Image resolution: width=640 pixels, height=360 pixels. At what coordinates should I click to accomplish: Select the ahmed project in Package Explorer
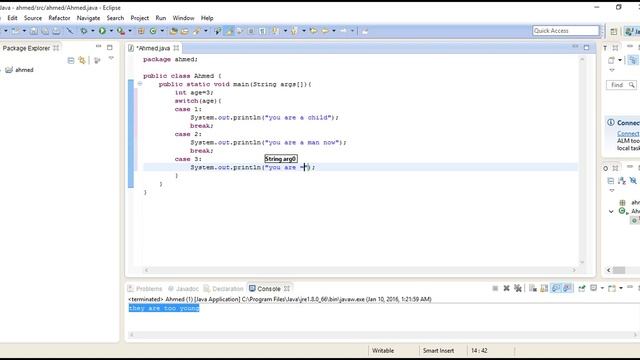click(x=20, y=70)
